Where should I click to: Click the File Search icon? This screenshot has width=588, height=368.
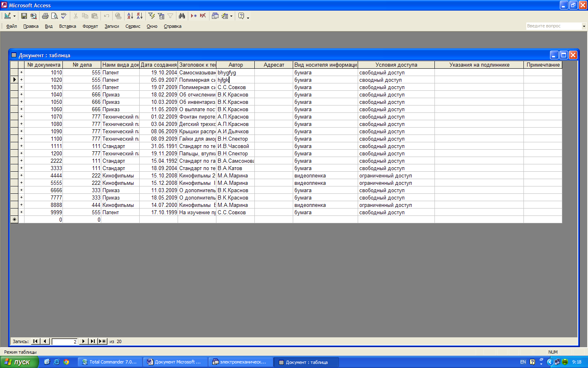coord(33,16)
